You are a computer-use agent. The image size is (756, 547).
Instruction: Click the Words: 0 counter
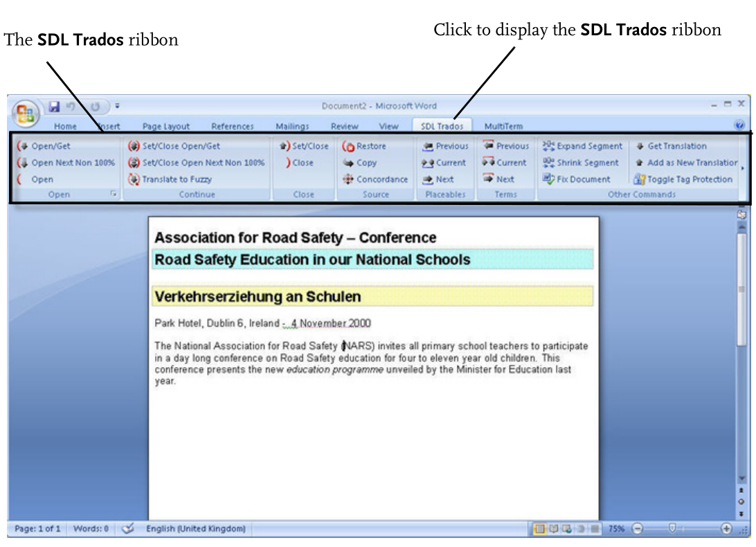[91, 529]
